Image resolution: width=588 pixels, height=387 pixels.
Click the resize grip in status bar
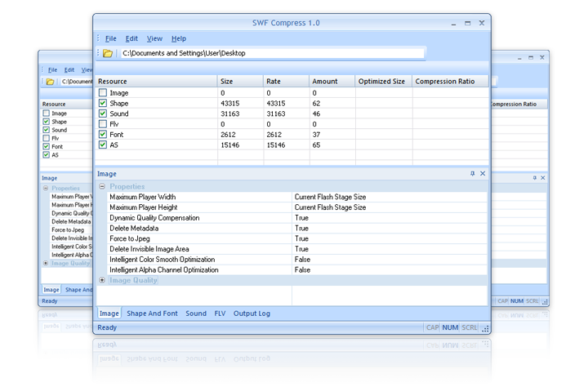point(485,328)
